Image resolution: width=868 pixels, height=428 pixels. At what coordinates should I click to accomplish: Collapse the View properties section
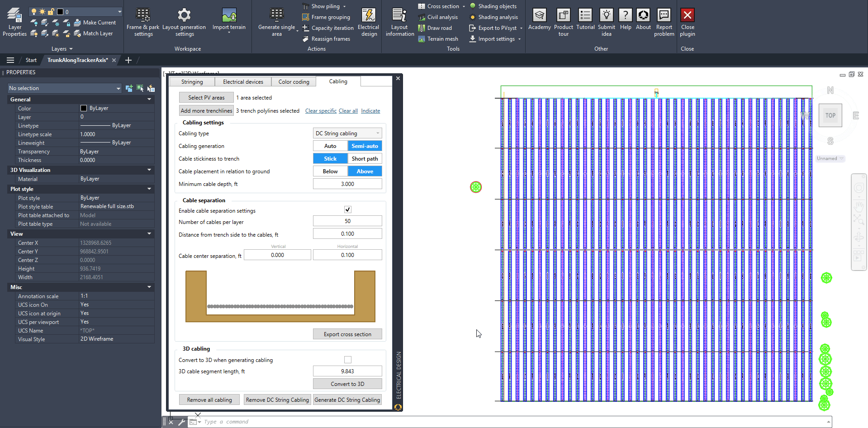pos(149,233)
